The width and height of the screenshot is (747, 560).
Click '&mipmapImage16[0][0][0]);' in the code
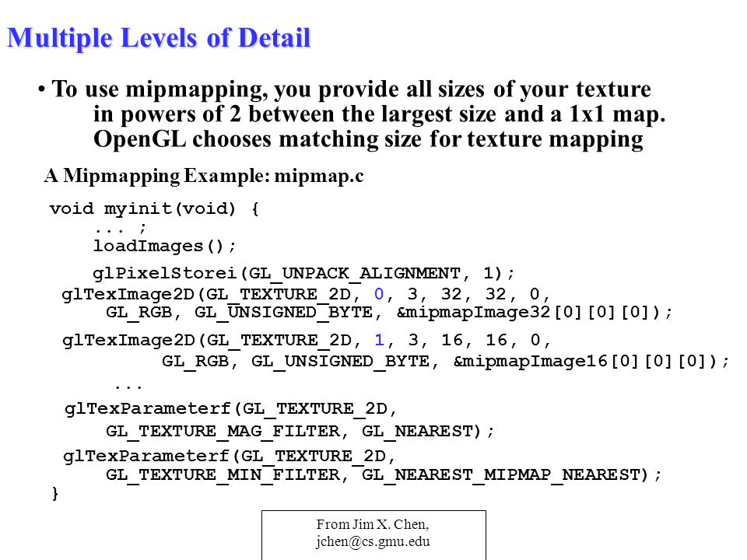(x=591, y=361)
